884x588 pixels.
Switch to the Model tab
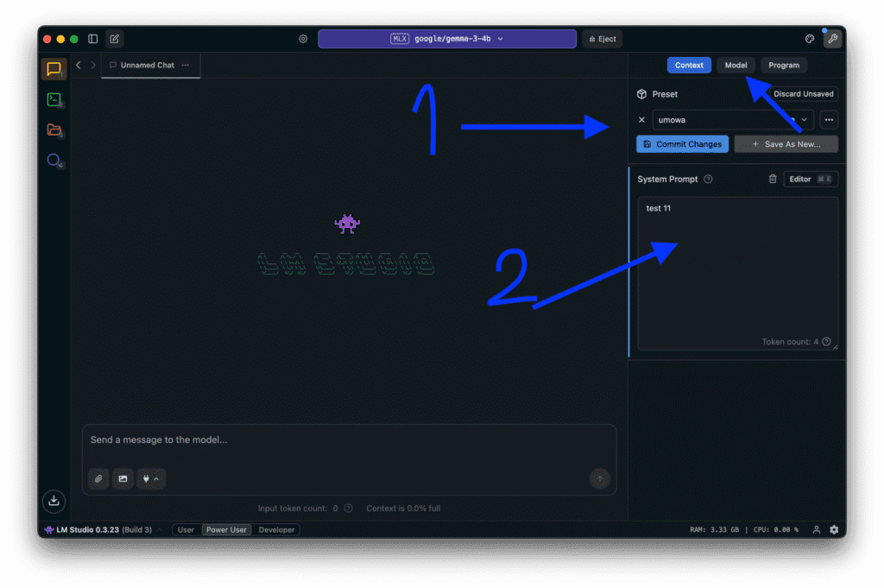[x=736, y=65]
